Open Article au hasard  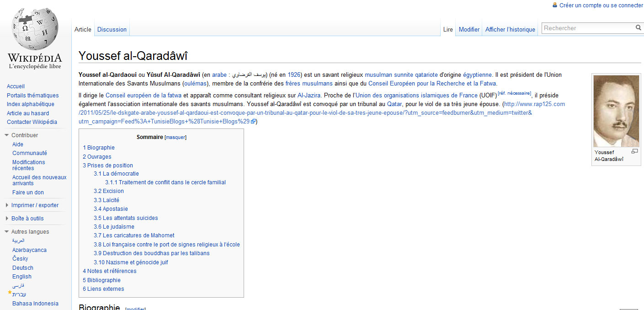click(x=28, y=113)
